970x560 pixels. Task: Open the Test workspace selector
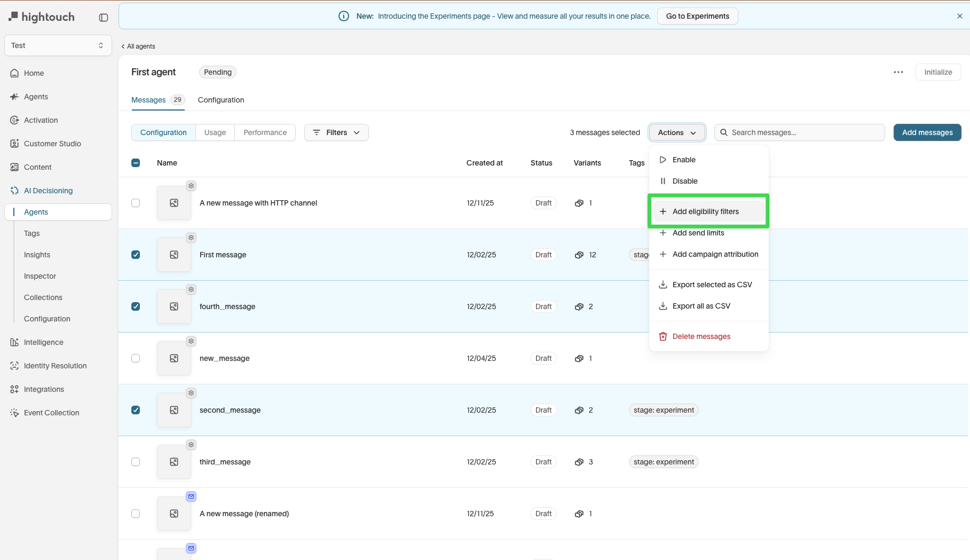pyautogui.click(x=58, y=45)
